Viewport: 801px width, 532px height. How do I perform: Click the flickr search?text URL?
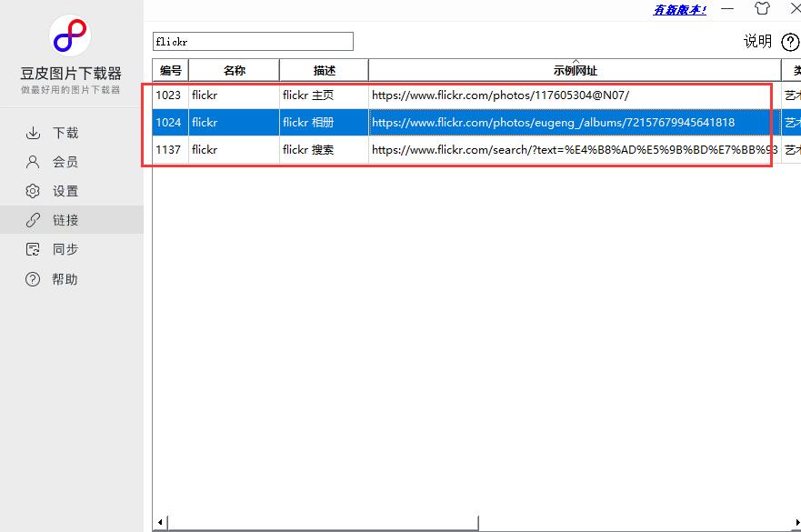tap(575, 150)
